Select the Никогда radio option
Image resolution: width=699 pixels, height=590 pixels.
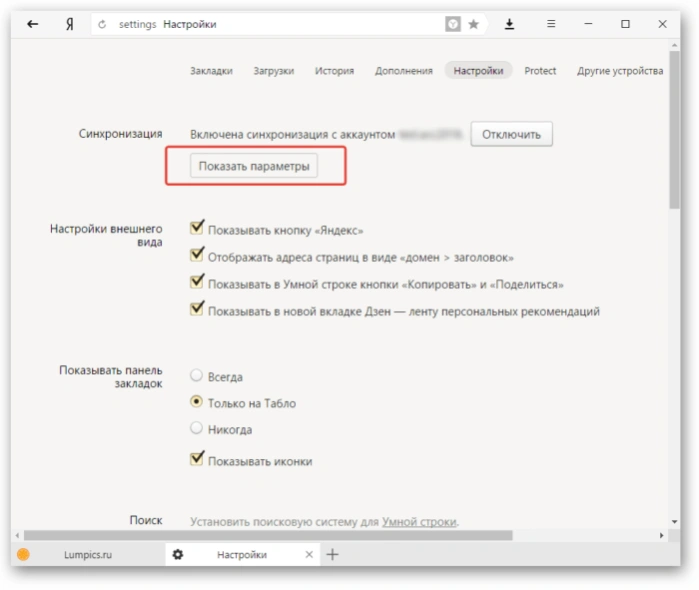coord(196,428)
